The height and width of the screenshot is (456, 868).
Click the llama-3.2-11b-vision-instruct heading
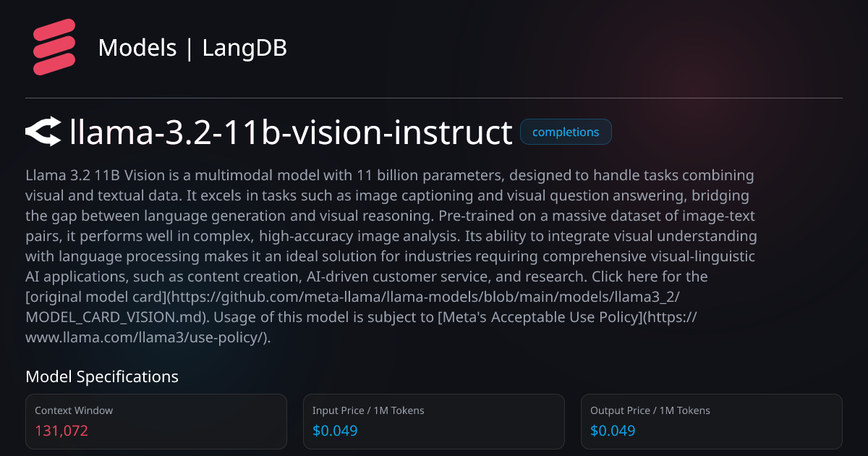point(291,132)
